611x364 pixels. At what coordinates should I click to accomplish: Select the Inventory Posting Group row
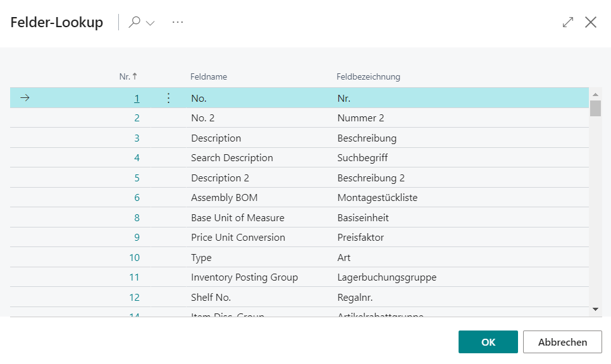tap(299, 277)
